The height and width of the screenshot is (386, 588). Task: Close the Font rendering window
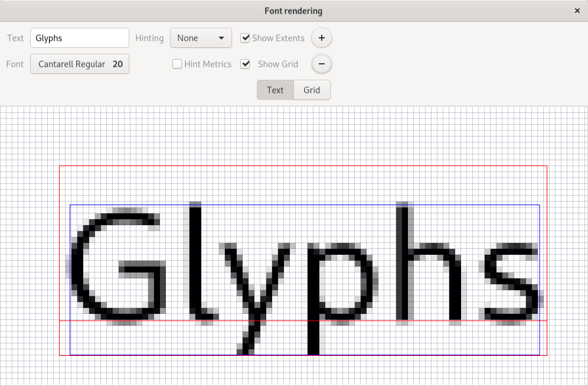coord(577,11)
